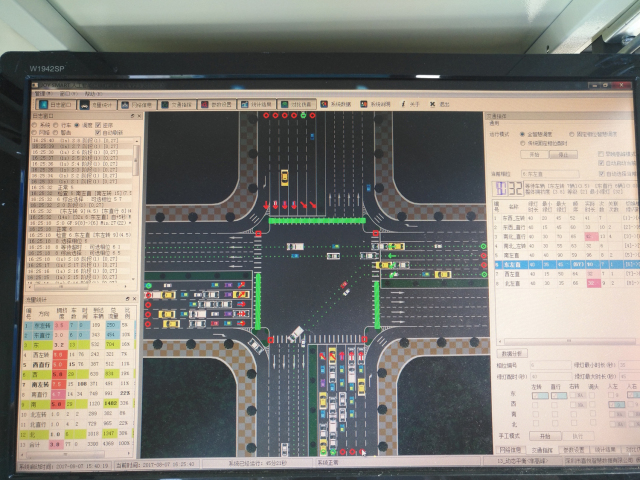Switch to the 参数设置 bottom tab
This screenshot has height=480, width=640.
point(574,451)
